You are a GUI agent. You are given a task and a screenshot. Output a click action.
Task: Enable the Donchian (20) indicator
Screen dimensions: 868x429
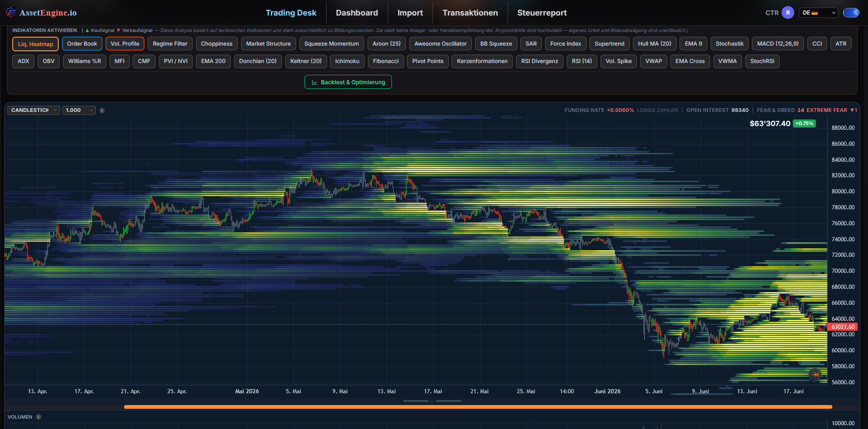(258, 61)
